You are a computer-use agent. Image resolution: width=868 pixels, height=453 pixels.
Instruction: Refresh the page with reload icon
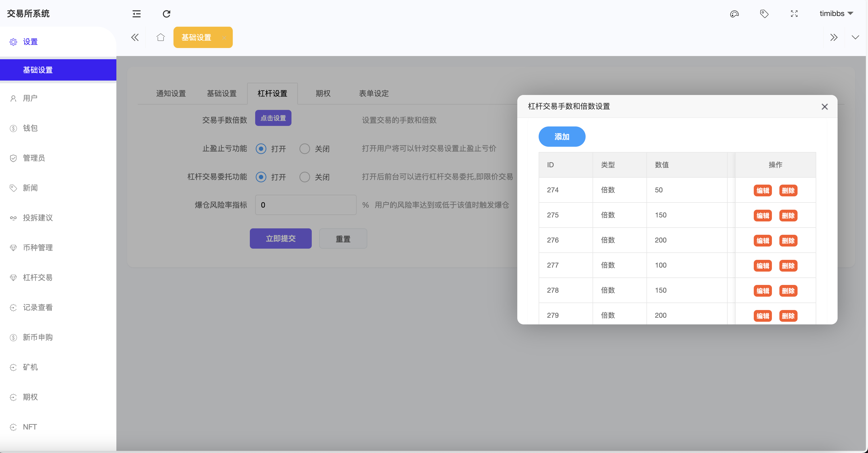click(167, 14)
